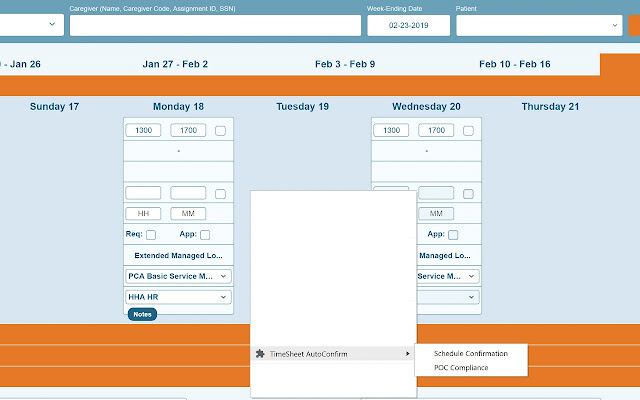Viewport: 640px width, 400px height.
Task: Edit Monday 18 start time 1300
Action: tap(143, 130)
